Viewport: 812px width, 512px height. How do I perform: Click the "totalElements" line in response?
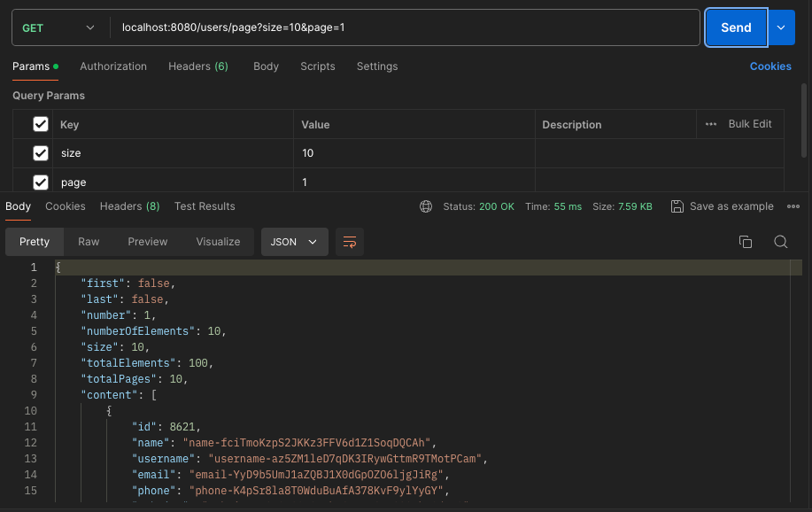pyautogui.click(x=147, y=363)
